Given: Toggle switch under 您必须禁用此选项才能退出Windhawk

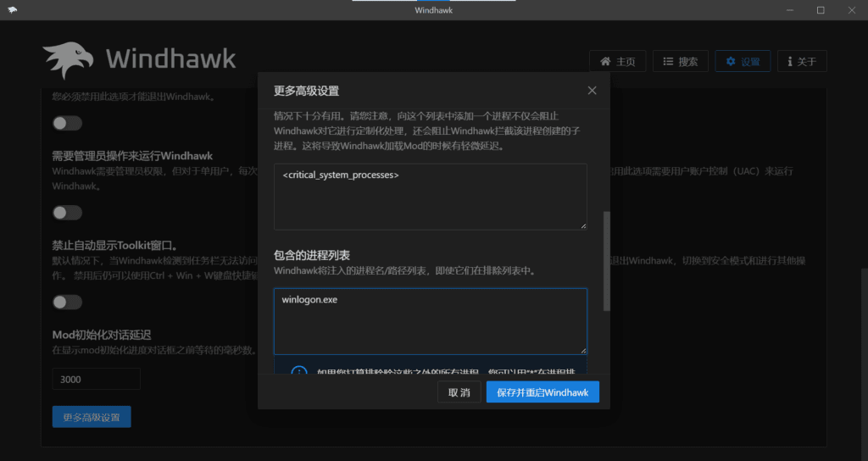Looking at the screenshot, I should point(68,123).
